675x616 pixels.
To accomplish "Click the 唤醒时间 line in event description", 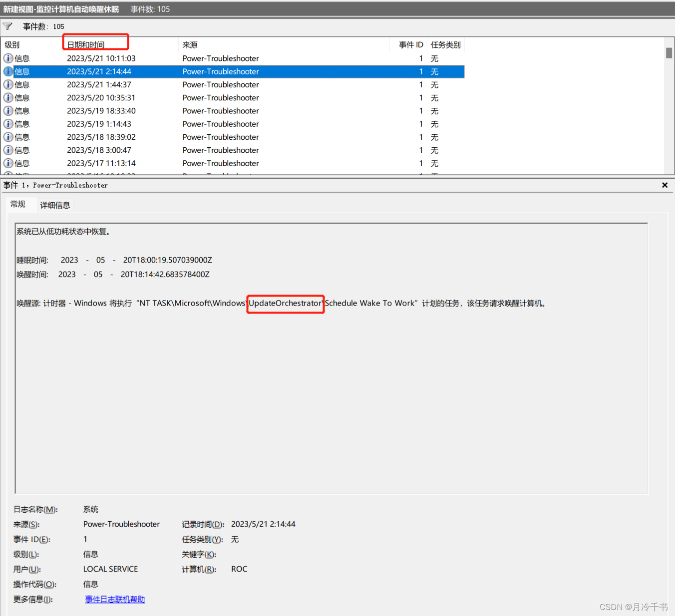I will [113, 275].
